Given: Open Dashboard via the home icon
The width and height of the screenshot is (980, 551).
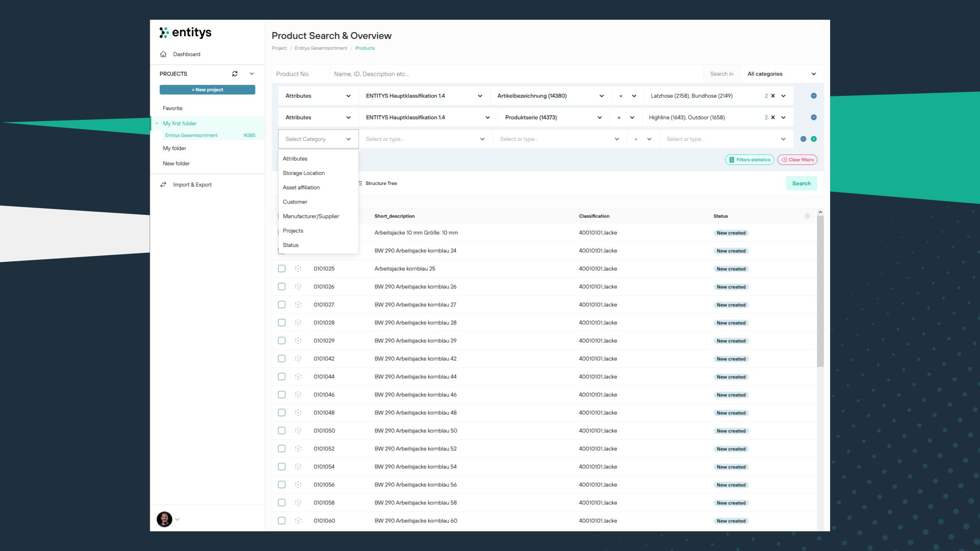Looking at the screenshot, I should click(164, 54).
